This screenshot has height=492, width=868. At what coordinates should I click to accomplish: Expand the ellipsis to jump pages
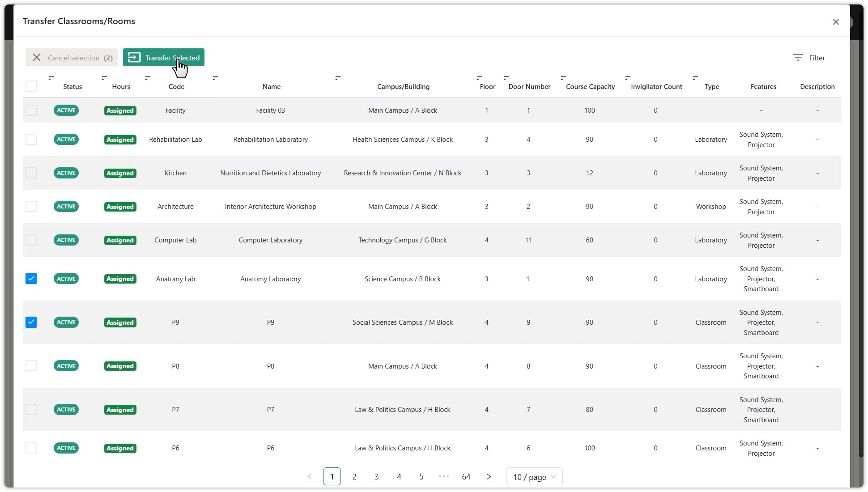click(443, 477)
